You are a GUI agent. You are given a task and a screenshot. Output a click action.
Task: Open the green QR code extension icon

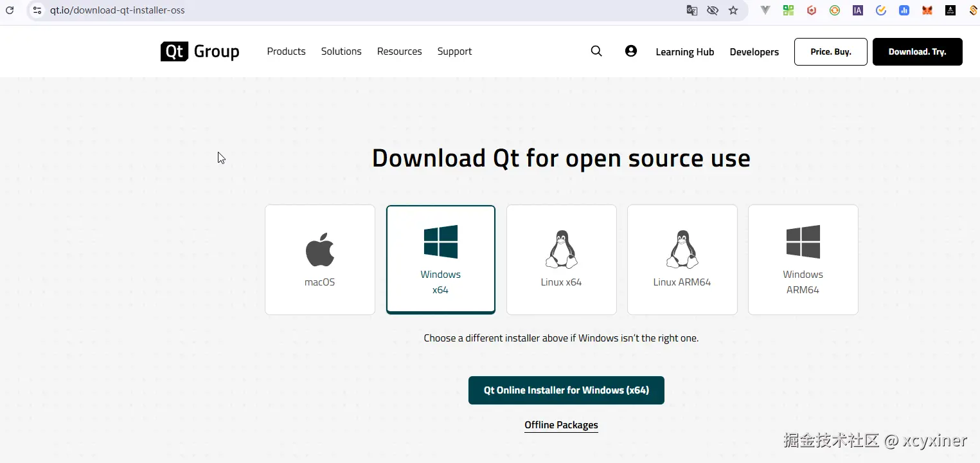pyautogui.click(x=788, y=10)
